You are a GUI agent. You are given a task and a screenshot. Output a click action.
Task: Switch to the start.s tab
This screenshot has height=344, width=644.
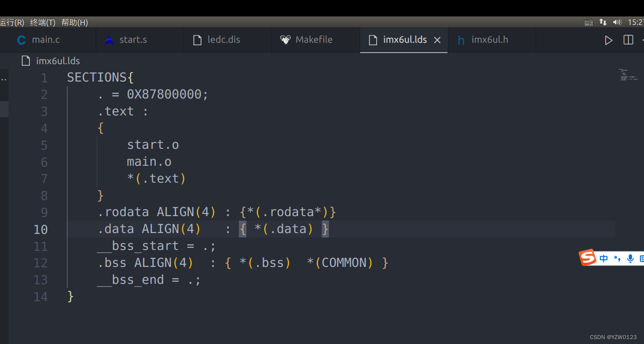(x=140, y=40)
